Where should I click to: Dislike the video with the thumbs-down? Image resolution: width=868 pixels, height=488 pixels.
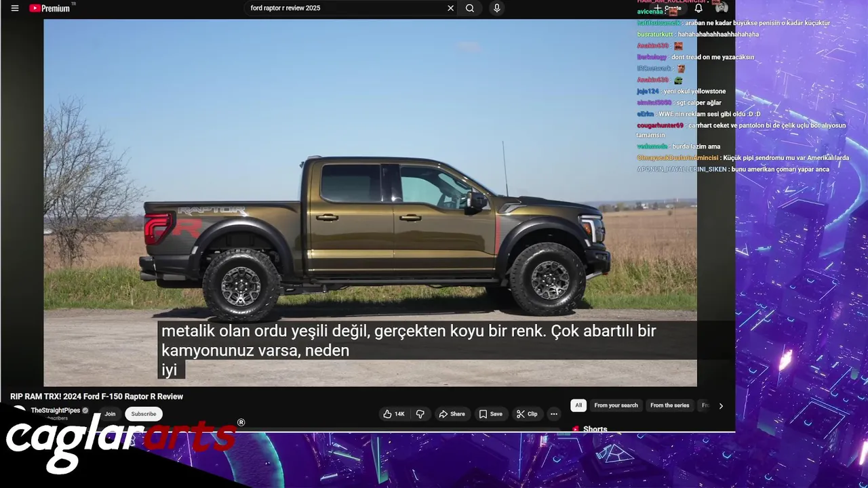(420, 414)
